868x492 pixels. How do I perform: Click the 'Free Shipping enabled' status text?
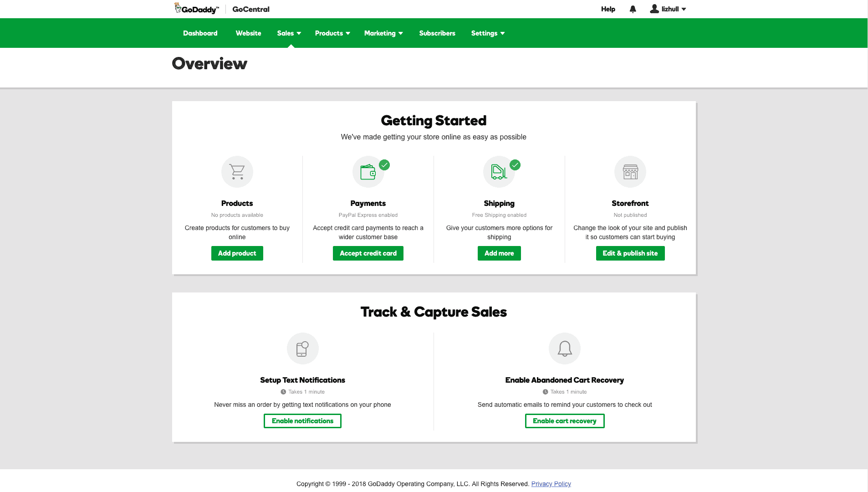(499, 215)
